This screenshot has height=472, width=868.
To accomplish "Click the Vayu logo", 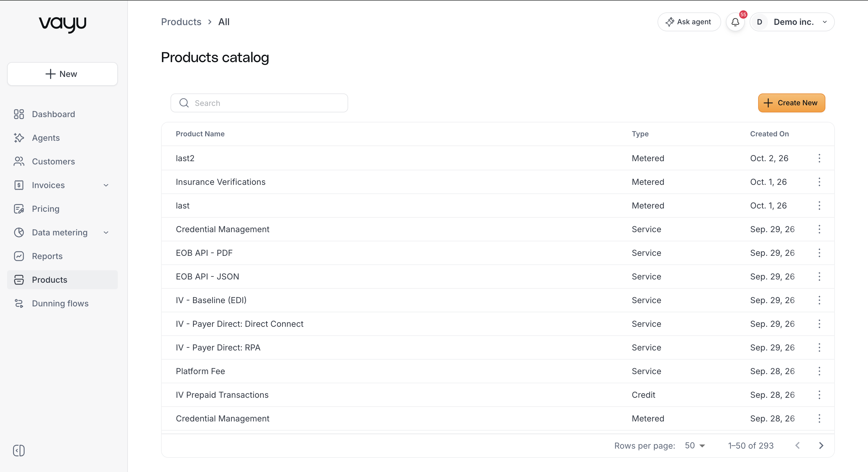I will [x=63, y=25].
